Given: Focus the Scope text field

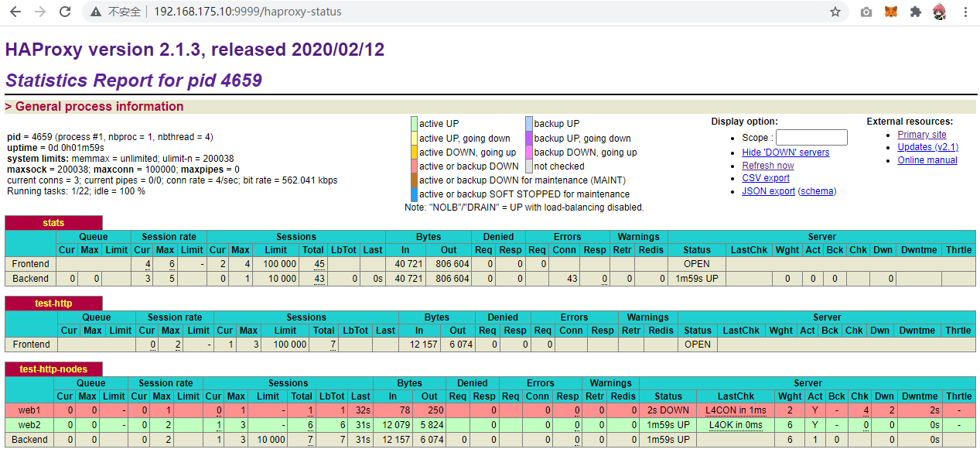Looking at the screenshot, I should 811,138.
